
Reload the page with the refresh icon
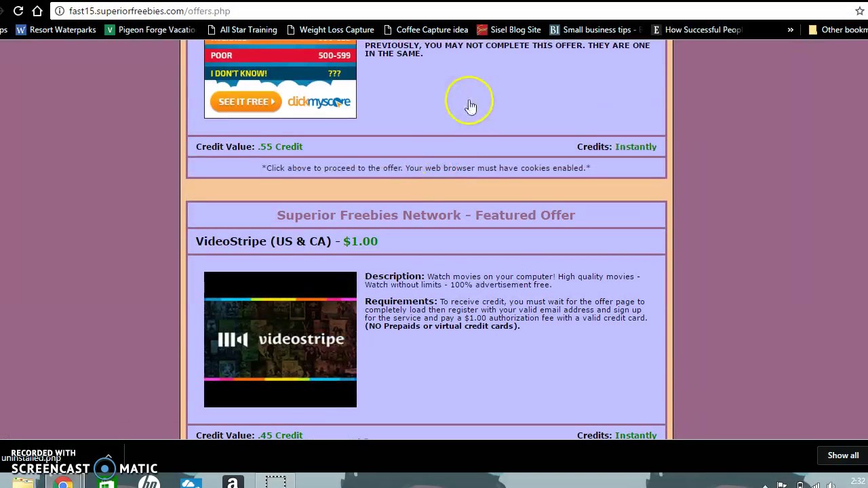(18, 11)
